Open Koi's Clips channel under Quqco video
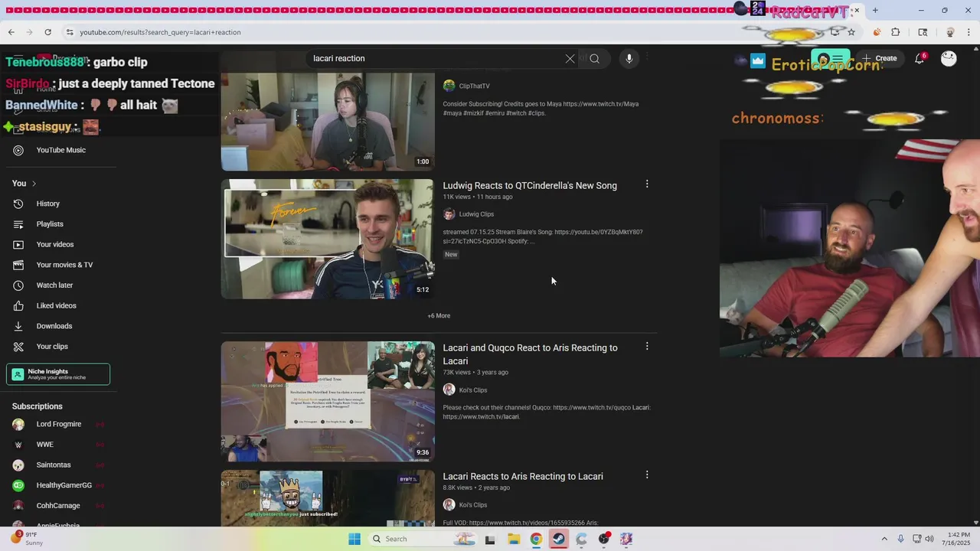This screenshot has height=551, width=980. (473, 390)
